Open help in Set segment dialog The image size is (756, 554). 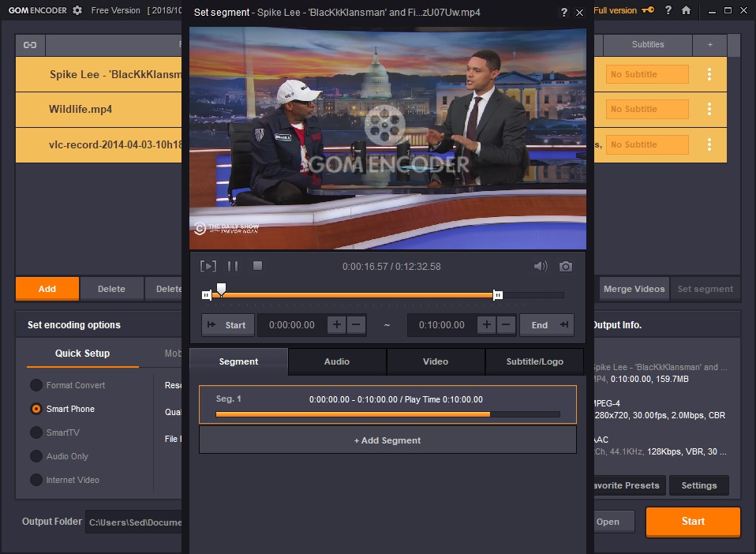tap(564, 13)
